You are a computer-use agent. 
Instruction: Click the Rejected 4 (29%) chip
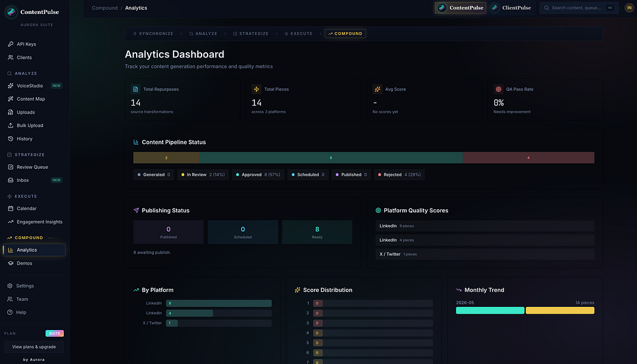click(400, 175)
